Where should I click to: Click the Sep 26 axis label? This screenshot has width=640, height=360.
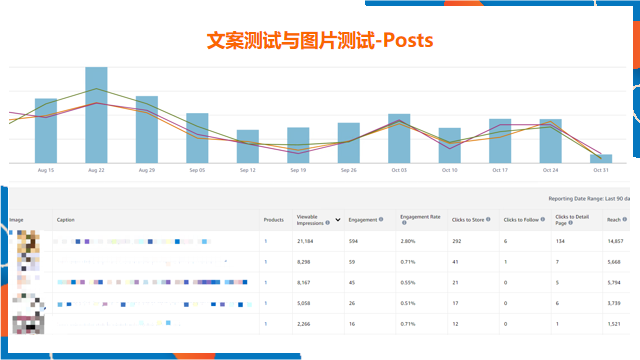click(x=349, y=170)
